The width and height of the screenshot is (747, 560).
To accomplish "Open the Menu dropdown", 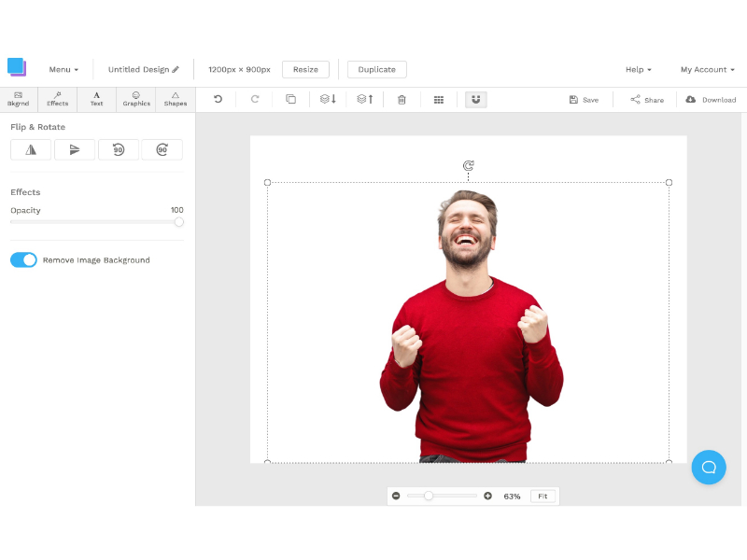I will click(x=63, y=69).
